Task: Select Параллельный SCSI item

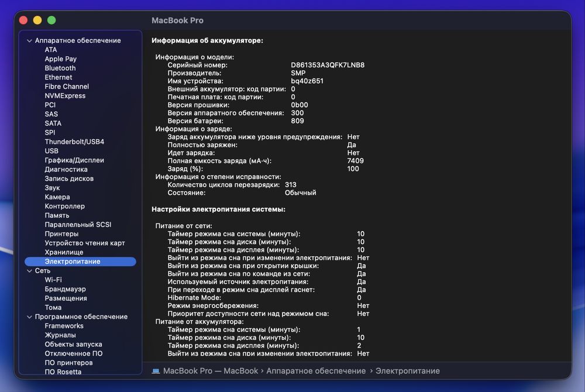Action: 78,225
